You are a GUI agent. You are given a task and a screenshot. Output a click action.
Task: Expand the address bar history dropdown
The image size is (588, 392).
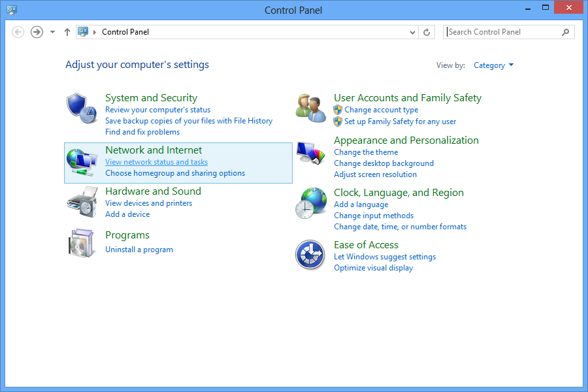(x=412, y=32)
